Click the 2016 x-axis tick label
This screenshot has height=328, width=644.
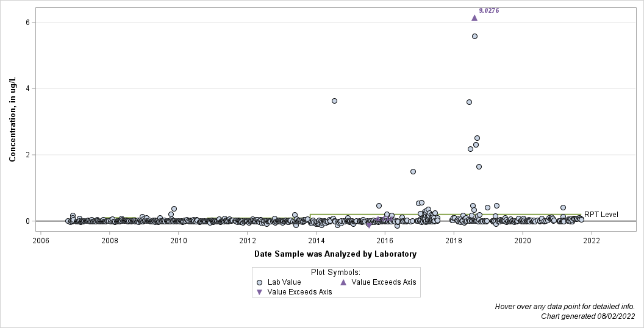(385, 241)
